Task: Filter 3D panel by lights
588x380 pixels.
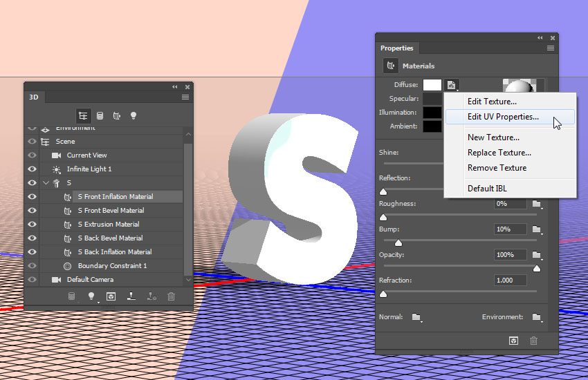Action: click(134, 115)
